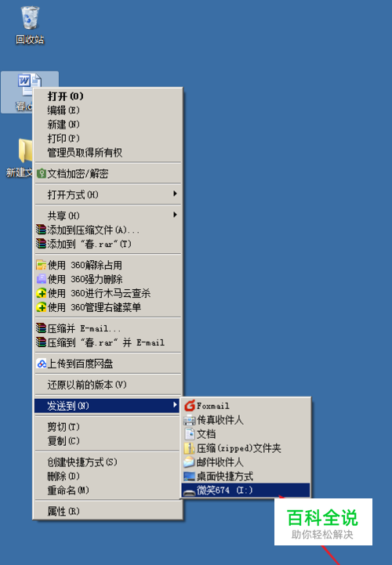Send to 传真收件人 in the submenu

[x=245, y=420]
